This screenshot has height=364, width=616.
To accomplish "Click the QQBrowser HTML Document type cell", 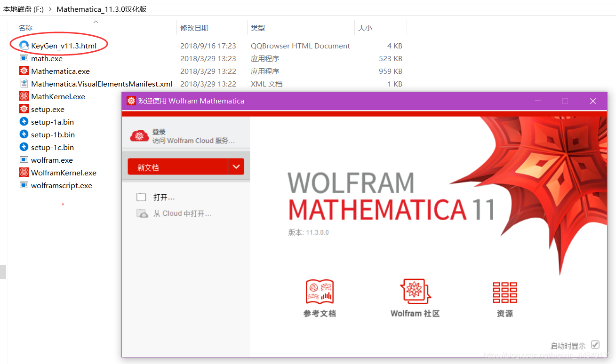I will [300, 46].
